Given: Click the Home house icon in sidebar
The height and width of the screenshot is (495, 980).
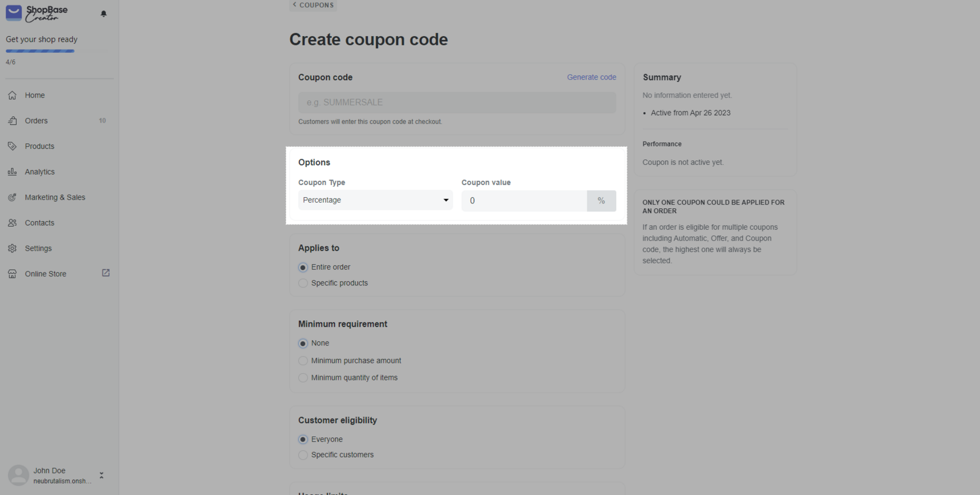Looking at the screenshot, I should (12, 95).
